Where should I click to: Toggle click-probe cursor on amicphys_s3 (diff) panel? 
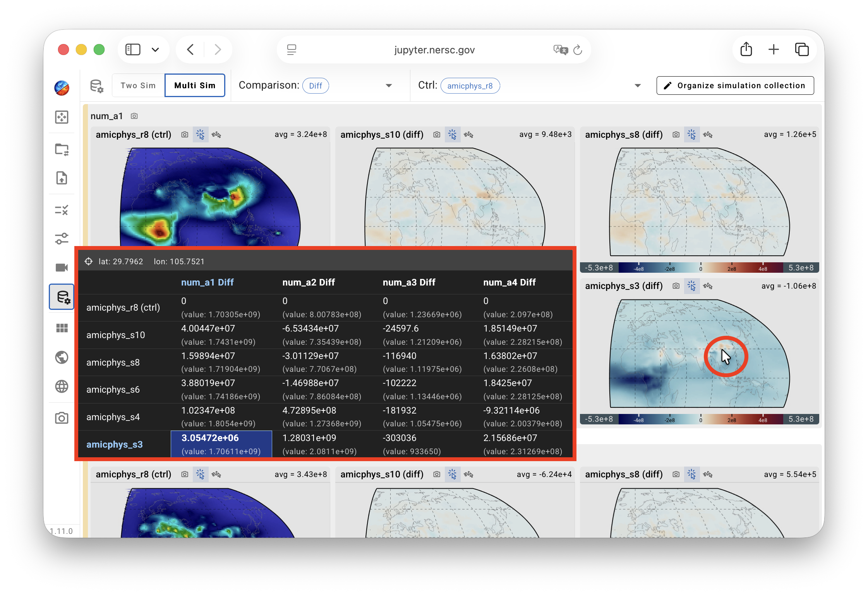tap(692, 286)
